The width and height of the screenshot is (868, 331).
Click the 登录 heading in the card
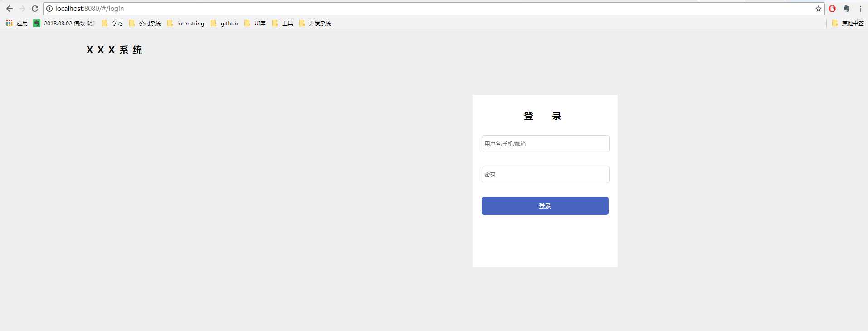542,116
